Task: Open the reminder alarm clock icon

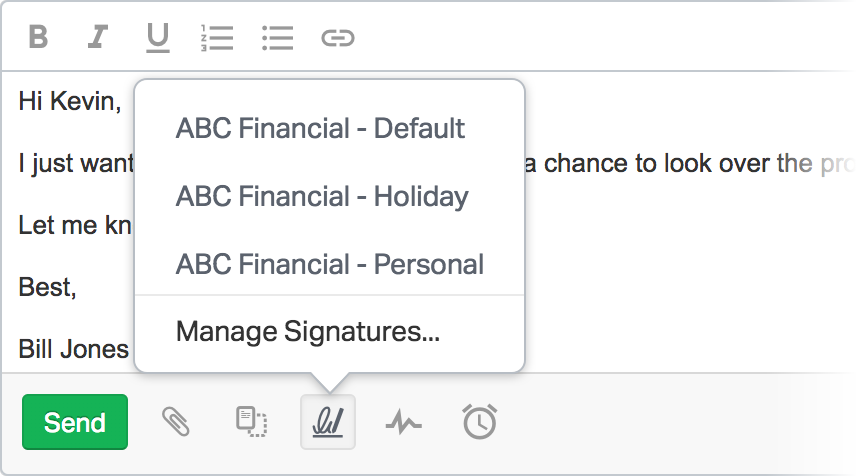Action: pos(480,421)
